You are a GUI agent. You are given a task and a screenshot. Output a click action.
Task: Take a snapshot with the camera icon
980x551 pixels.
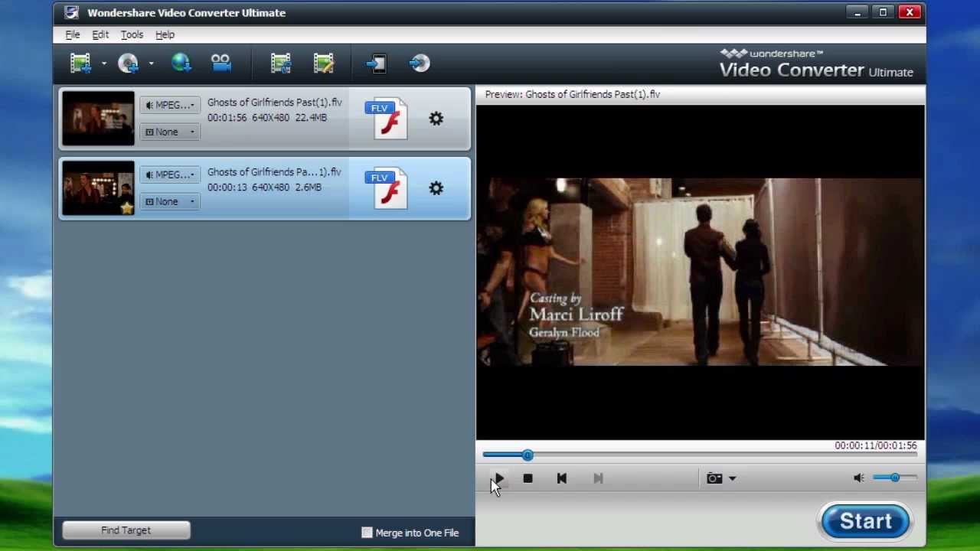(714, 478)
